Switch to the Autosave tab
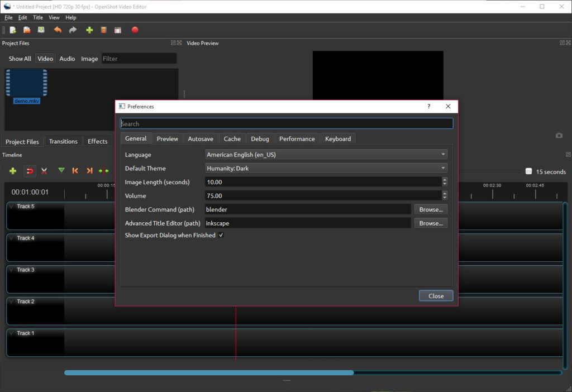The width and height of the screenshot is (572, 392). click(201, 139)
